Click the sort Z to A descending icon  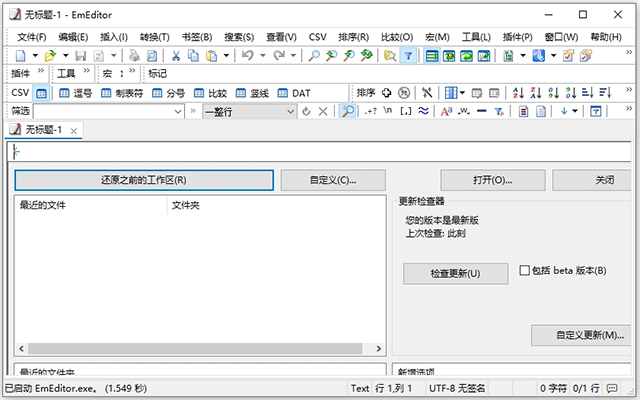click(x=536, y=93)
